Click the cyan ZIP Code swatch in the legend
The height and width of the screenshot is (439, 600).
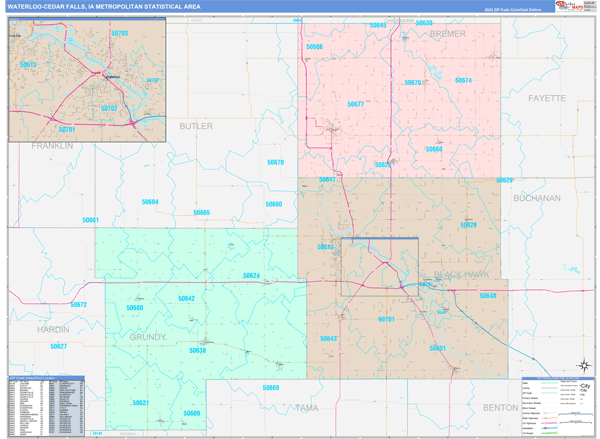tap(549, 393)
